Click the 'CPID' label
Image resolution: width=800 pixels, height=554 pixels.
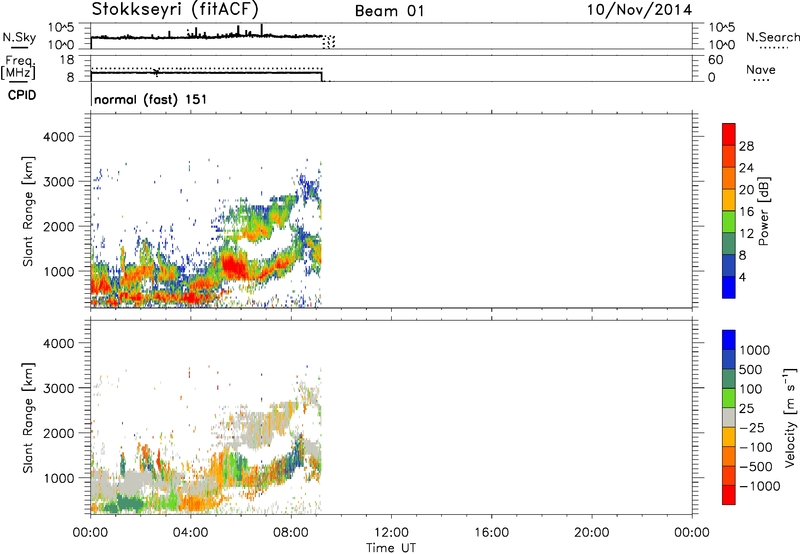[22, 95]
